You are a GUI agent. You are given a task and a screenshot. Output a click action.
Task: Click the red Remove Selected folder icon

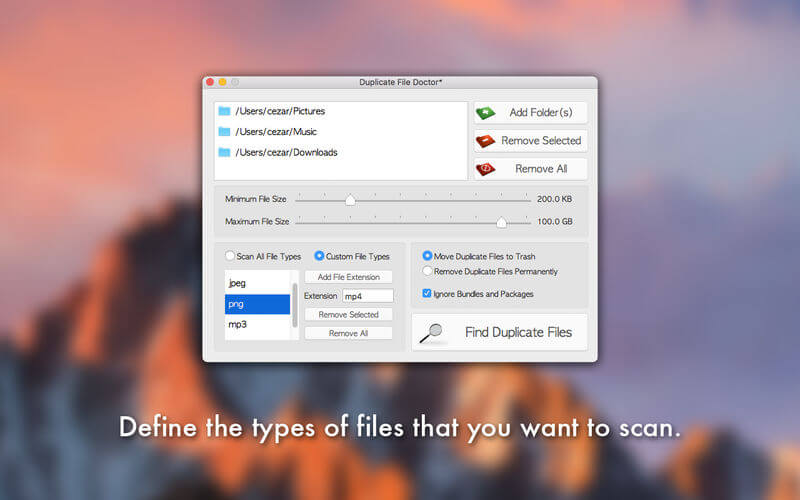[485, 141]
